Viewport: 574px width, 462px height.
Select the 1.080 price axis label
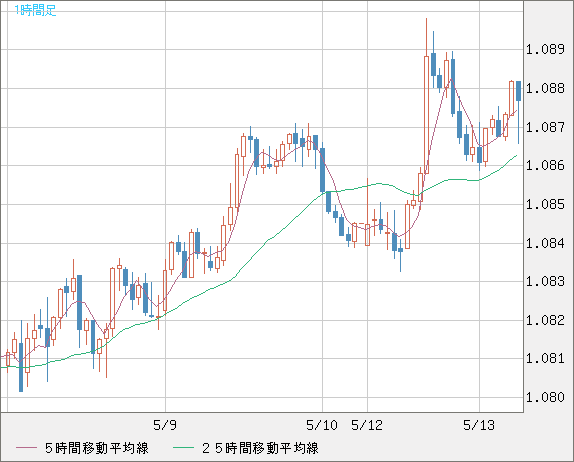click(x=545, y=397)
